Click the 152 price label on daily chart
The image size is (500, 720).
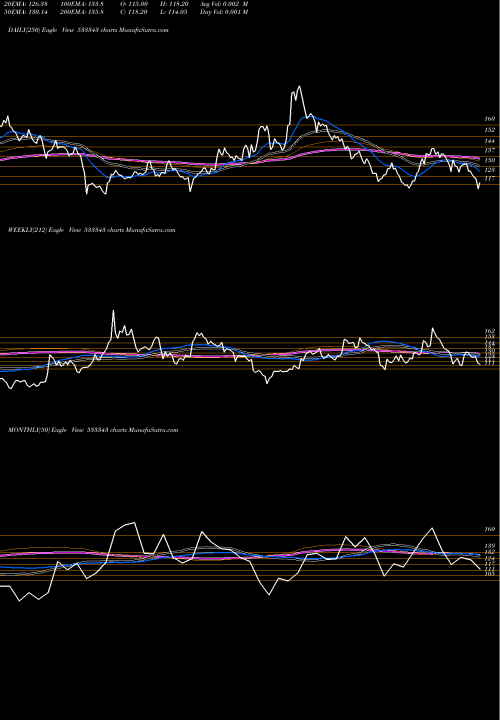coord(489,130)
